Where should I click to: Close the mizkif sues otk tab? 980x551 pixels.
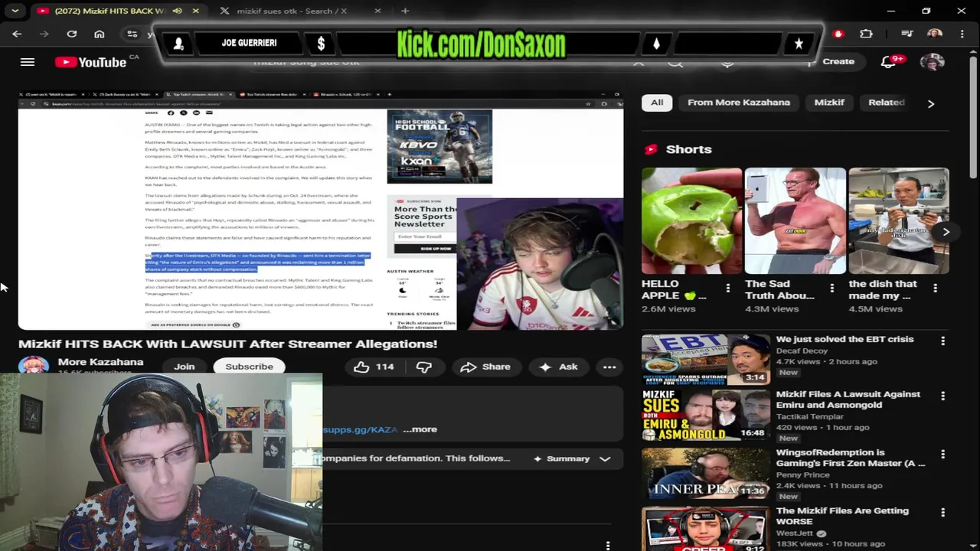pyautogui.click(x=377, y=11)
